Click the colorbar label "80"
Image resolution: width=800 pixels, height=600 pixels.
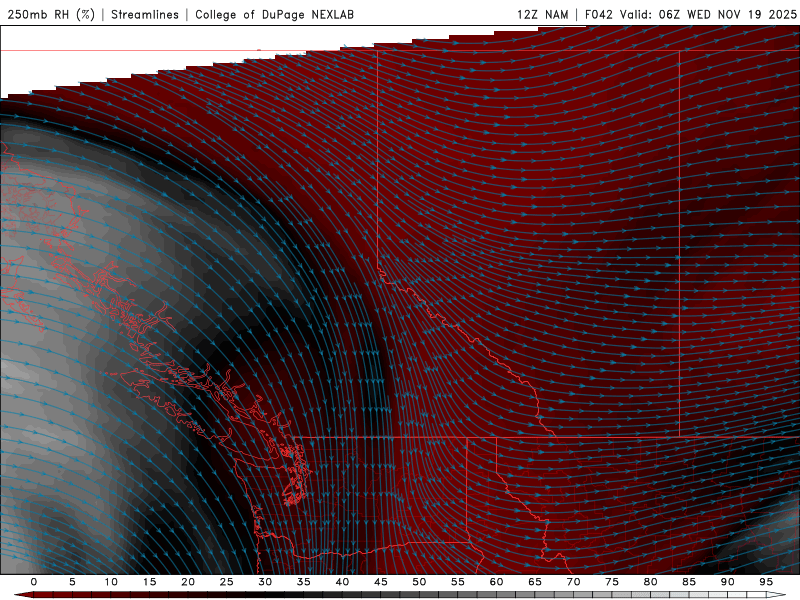(x=651, y=582)
